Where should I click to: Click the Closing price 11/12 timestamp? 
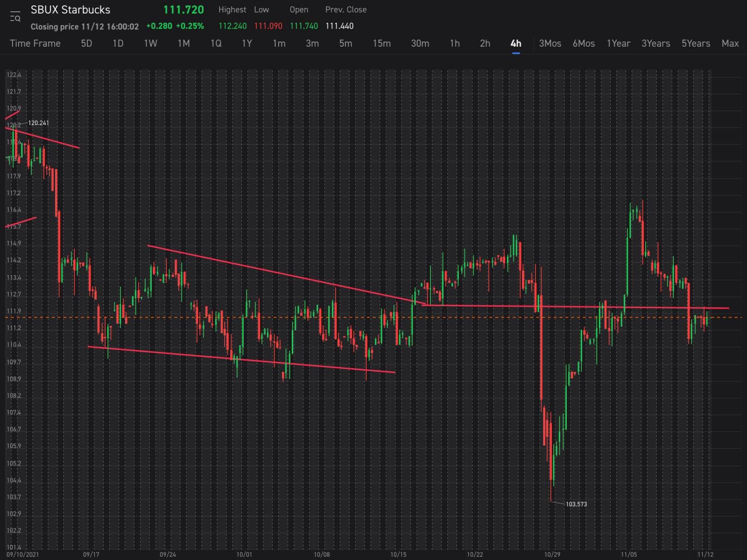click(x=85, y=27)
